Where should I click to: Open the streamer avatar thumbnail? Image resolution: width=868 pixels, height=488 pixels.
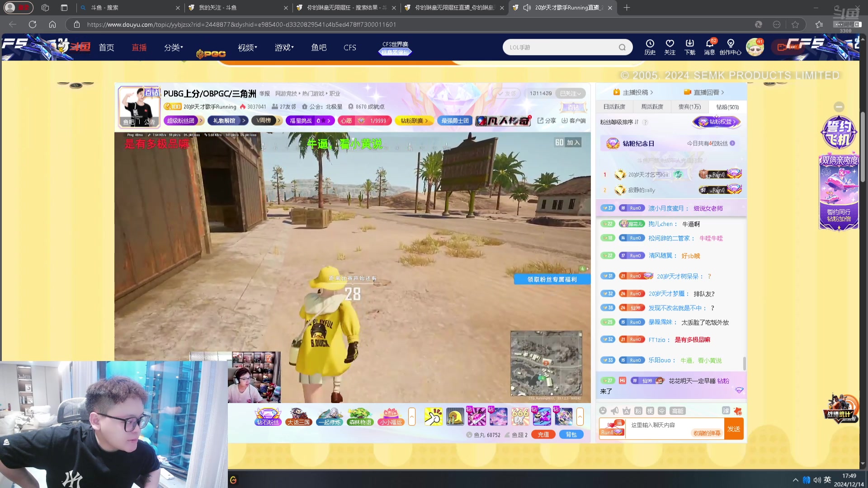139,107
